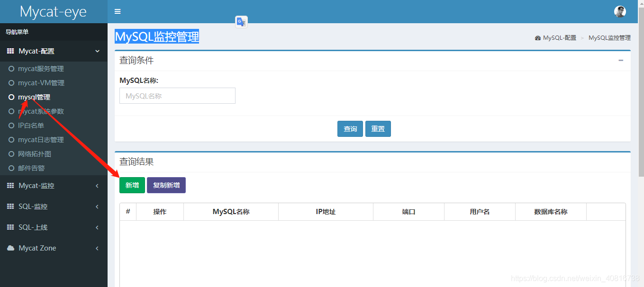Collapse the Mycat-配置 menu chevron
Screen dimensions: 644x287
(97, 51)
